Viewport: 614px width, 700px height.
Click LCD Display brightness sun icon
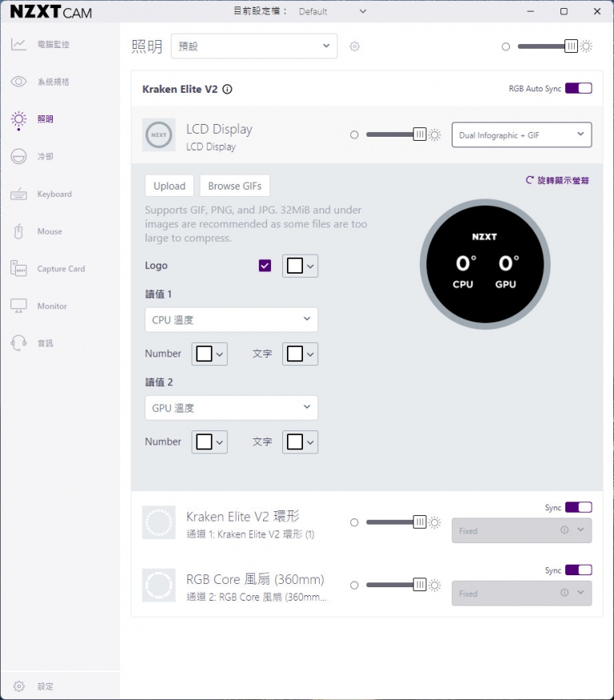click(435, 135)
